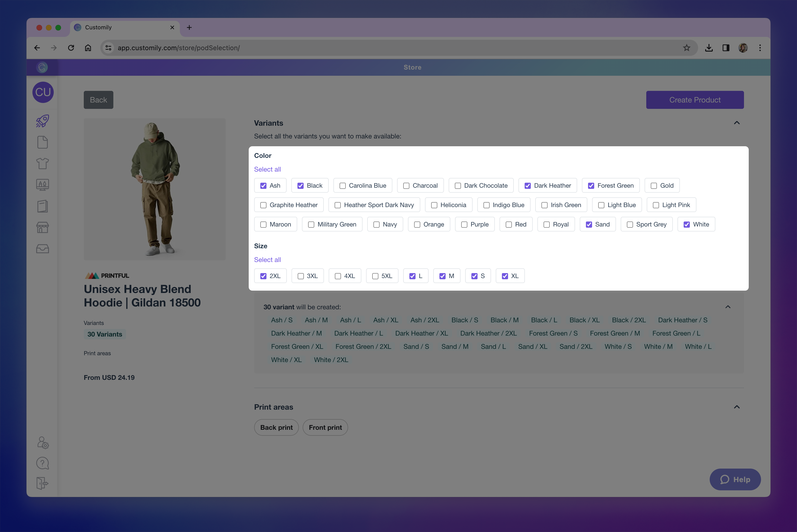Screen dimensions: 797x532
Task: Click the storefront sidebar icon
Action: tap(42, 227)
